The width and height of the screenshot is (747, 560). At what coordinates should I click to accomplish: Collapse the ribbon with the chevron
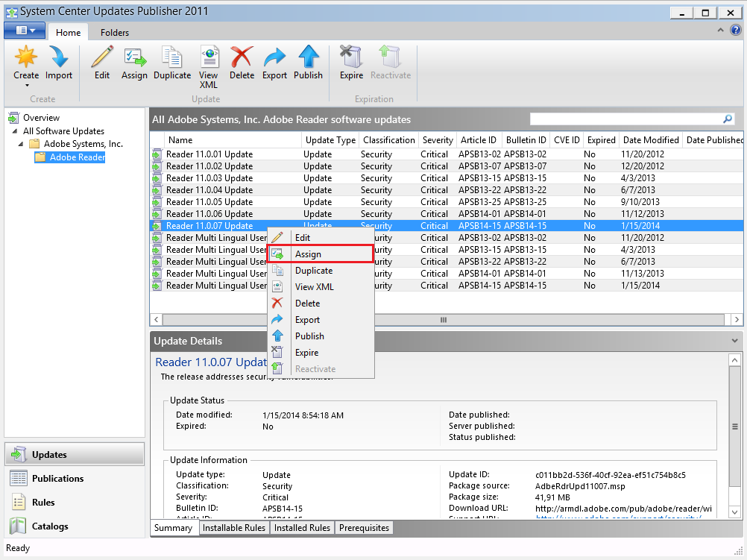point(720,30)
